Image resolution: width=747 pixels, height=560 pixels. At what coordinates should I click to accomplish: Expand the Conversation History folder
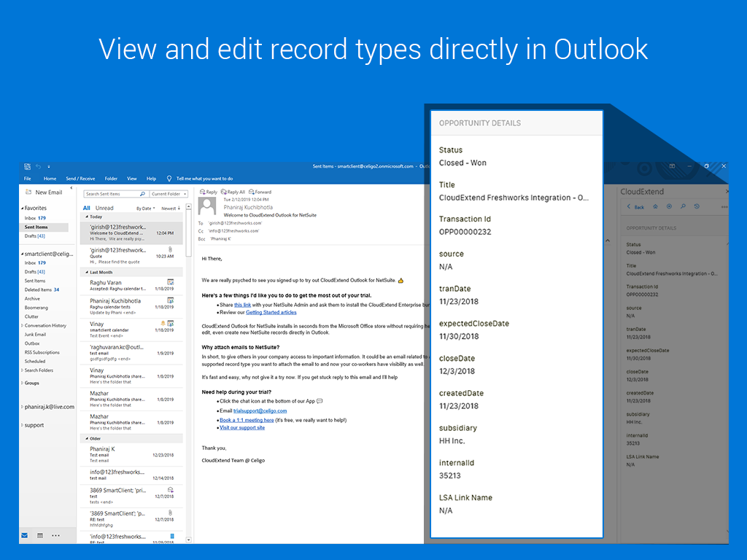[22, 326]
